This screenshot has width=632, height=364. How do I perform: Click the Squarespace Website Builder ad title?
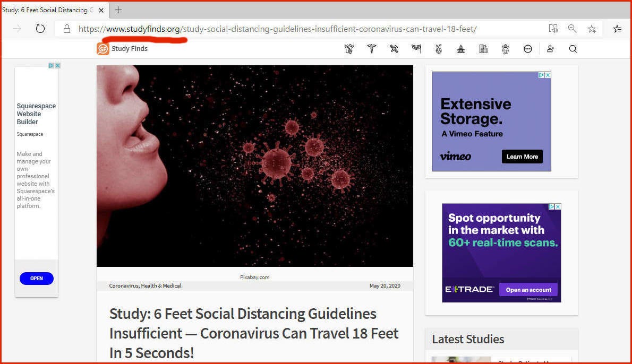(x=36, y=114)
